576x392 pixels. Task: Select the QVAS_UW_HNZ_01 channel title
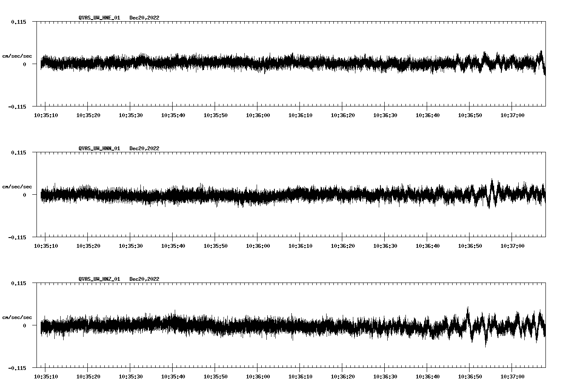pyautogui.click(x=99, y=279)
